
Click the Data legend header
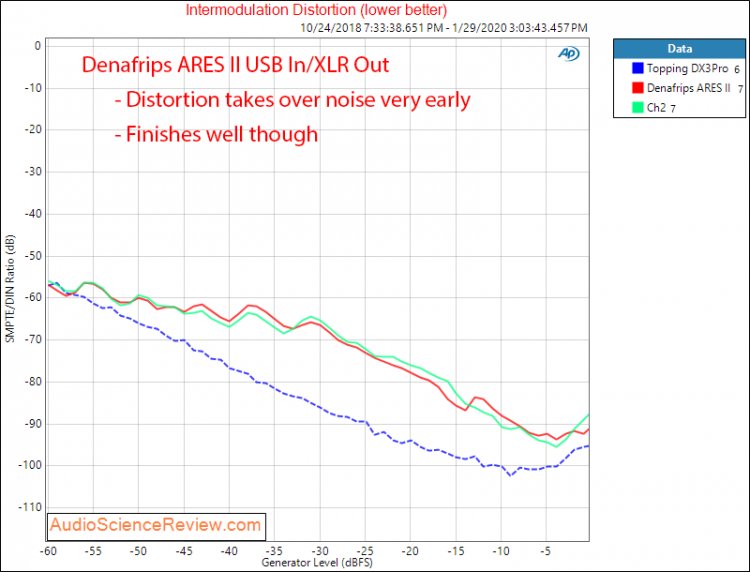[679, 49]
